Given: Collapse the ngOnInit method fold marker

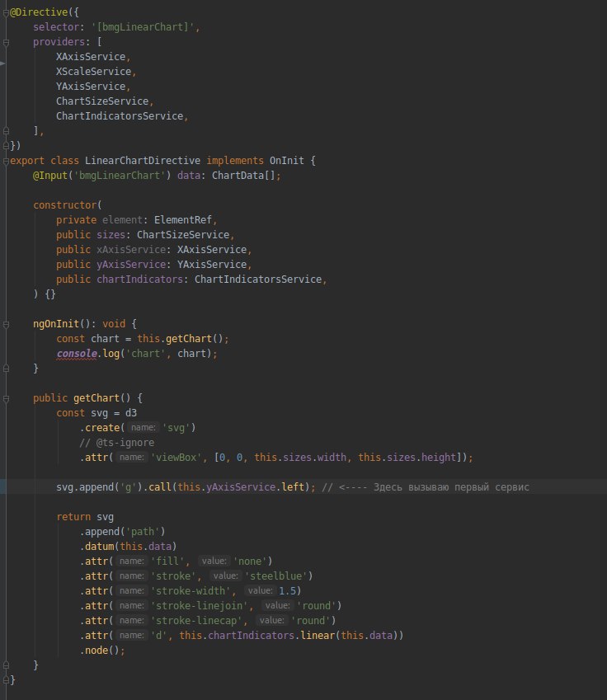Looking at the screenshot, I should point(6,325).
